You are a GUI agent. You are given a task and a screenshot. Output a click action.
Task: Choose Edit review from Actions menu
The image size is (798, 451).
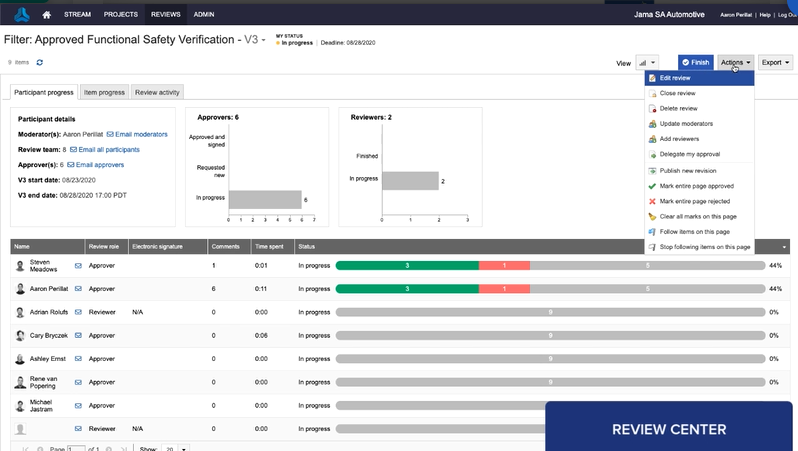(x=699, y=78)
